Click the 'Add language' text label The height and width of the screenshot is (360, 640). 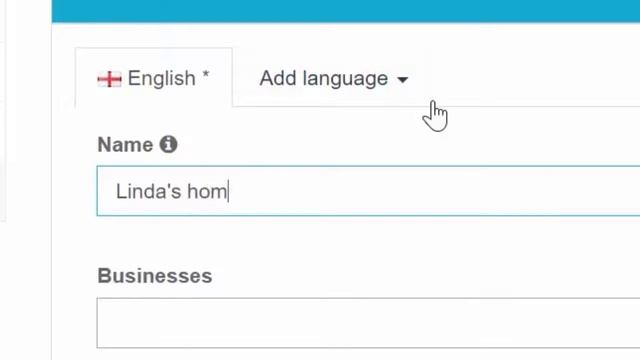point(324,78)
